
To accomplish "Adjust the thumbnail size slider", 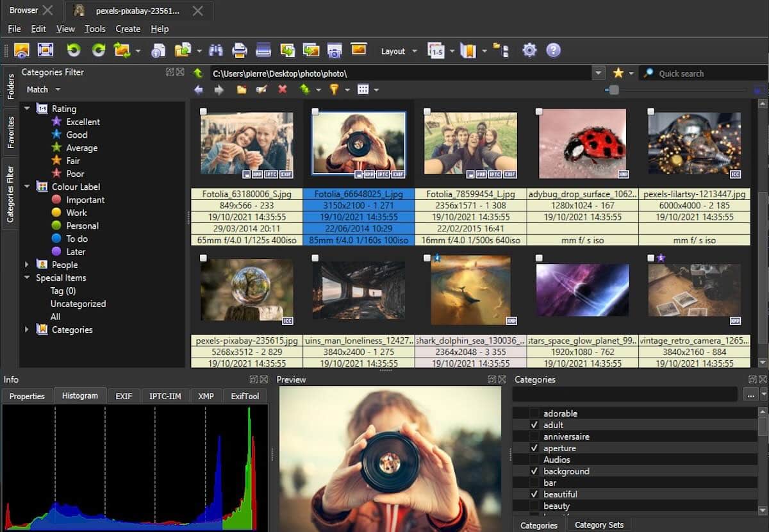I will point(614,90).
